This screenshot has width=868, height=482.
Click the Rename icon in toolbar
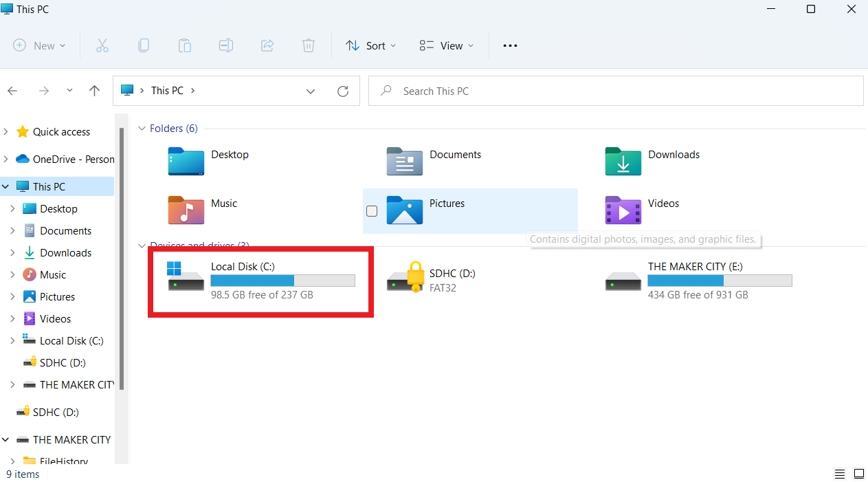click(x=226, y=45)
